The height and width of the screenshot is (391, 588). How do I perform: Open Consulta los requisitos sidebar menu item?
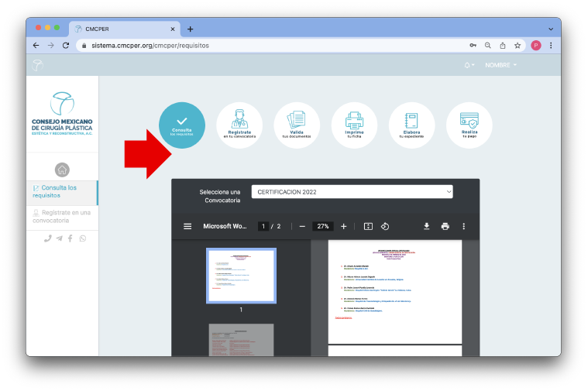[62, 191]
